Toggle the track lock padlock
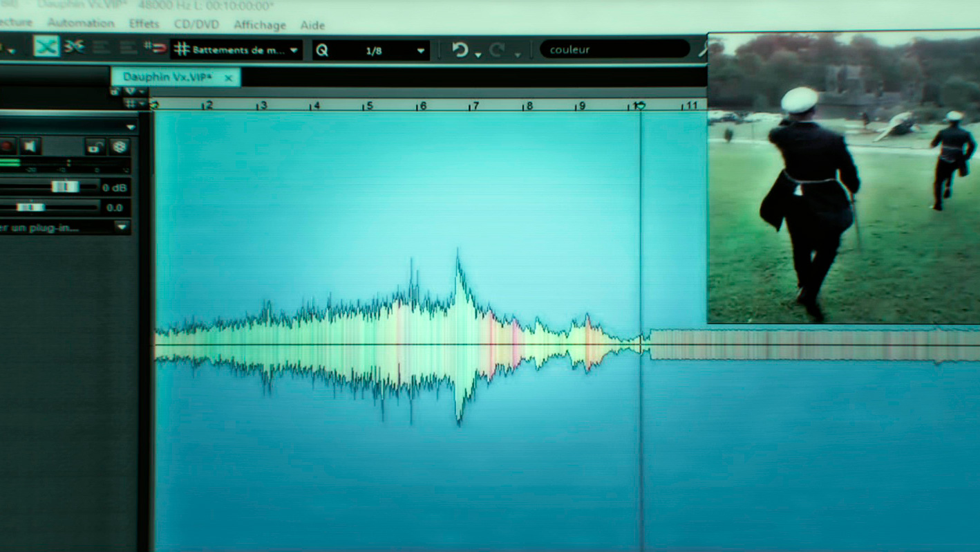This screenshot has height=552, width=980. point(95,146)
